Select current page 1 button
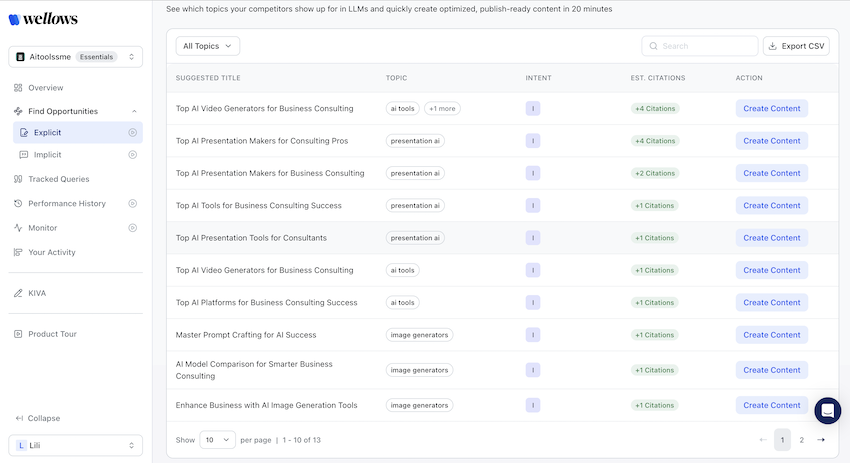This screenshot has width=850, height=463. click(782, 440)
